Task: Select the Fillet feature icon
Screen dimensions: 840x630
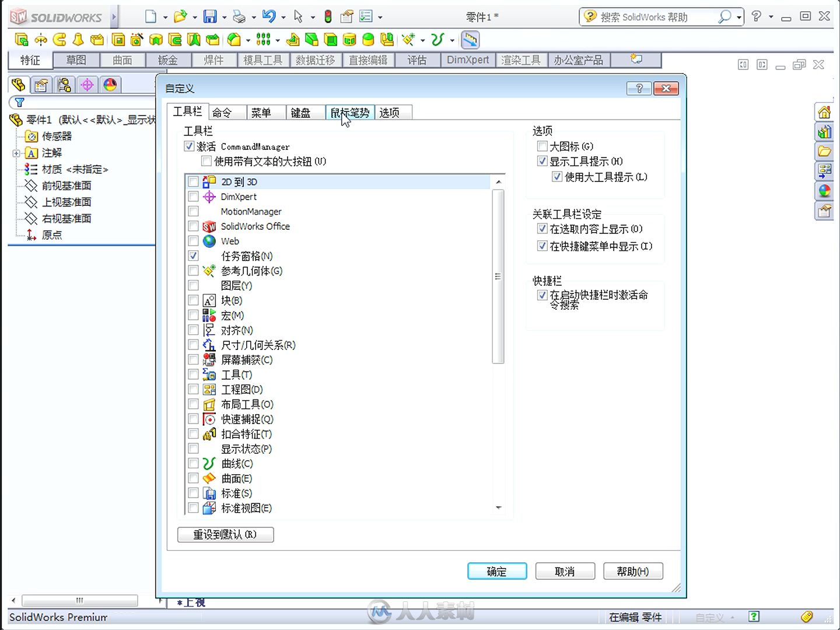Action: point(234,40)
